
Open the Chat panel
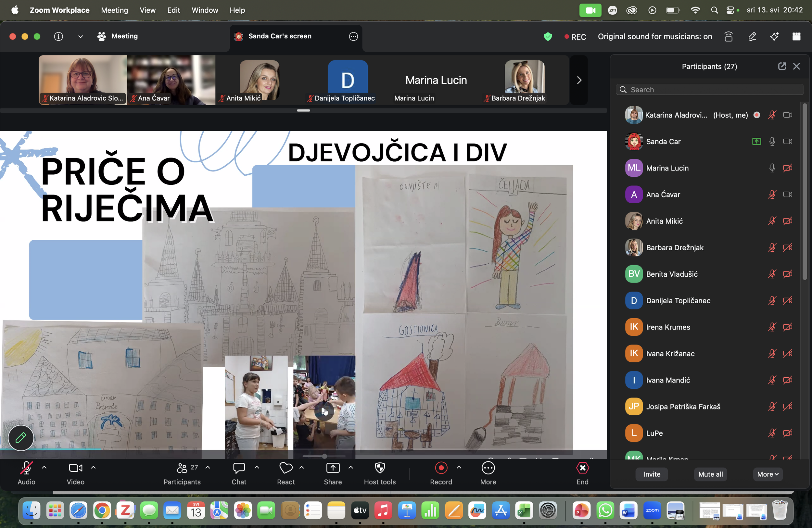[x=239, y=473]
